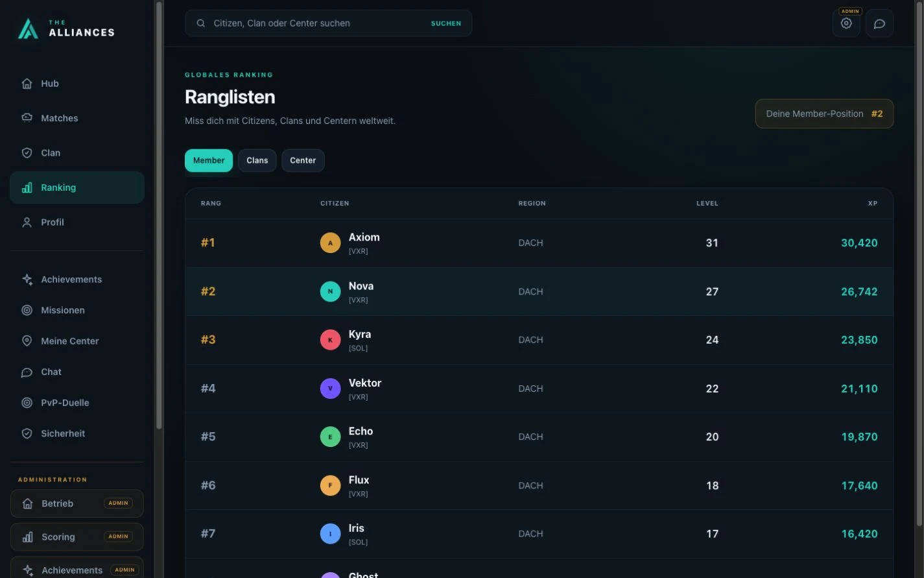Open the Achievements sparkle icon
The width and height of the screenshot is (924, 578).
click(x=27, y=280)
